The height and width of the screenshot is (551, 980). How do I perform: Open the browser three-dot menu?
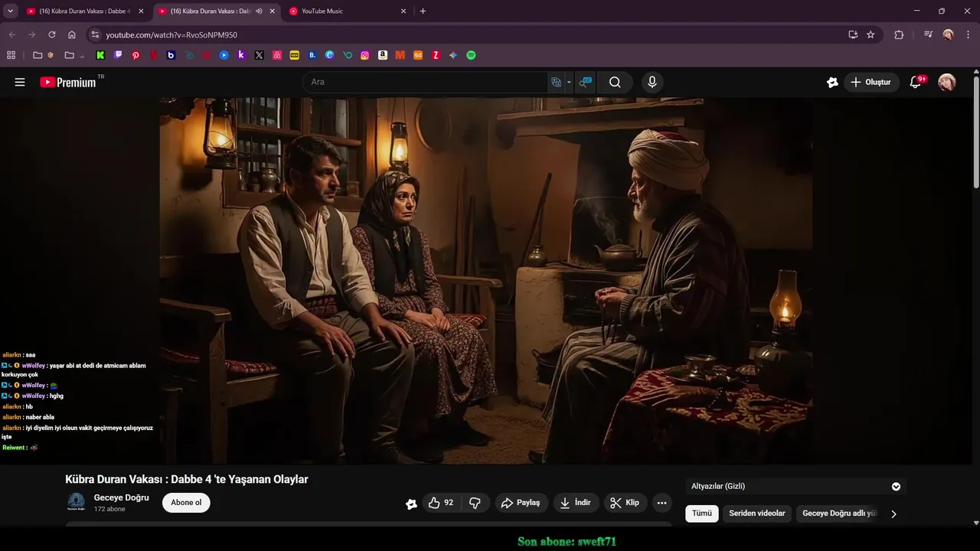(968, 34)
